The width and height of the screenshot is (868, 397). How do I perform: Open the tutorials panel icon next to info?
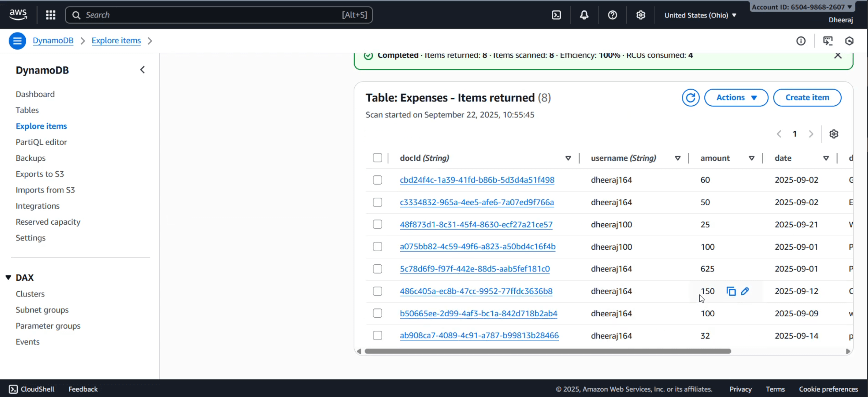point(828,41)
